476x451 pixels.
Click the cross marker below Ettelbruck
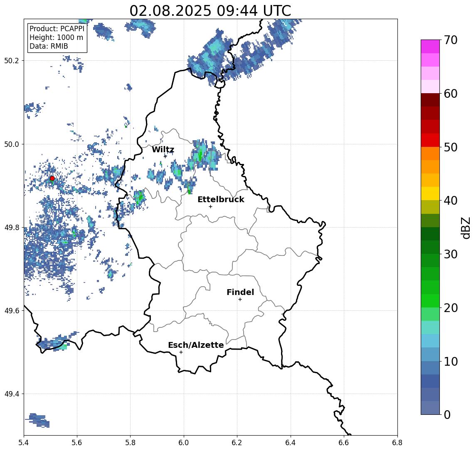click(210, 207)
